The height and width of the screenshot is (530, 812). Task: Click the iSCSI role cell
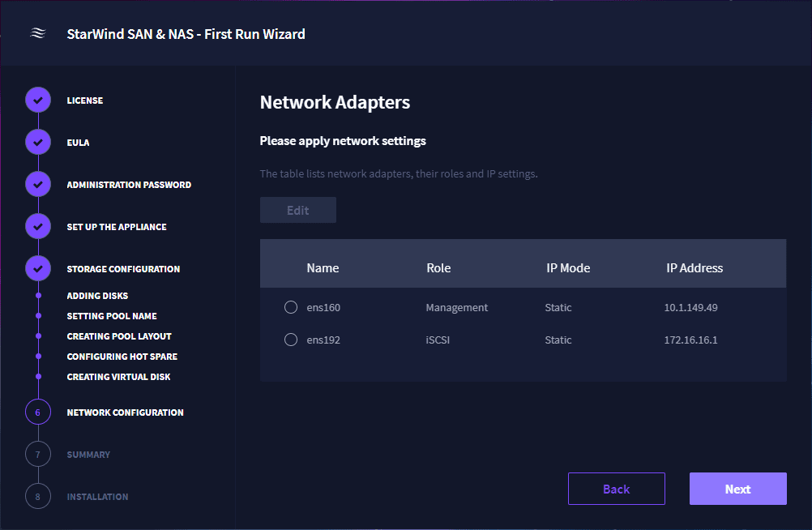(438, 340)
